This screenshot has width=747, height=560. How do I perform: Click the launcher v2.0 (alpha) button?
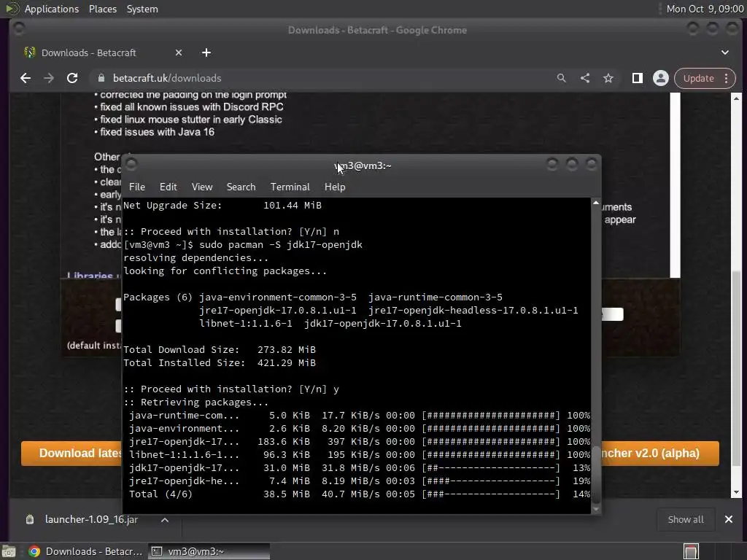pos(659,454)
